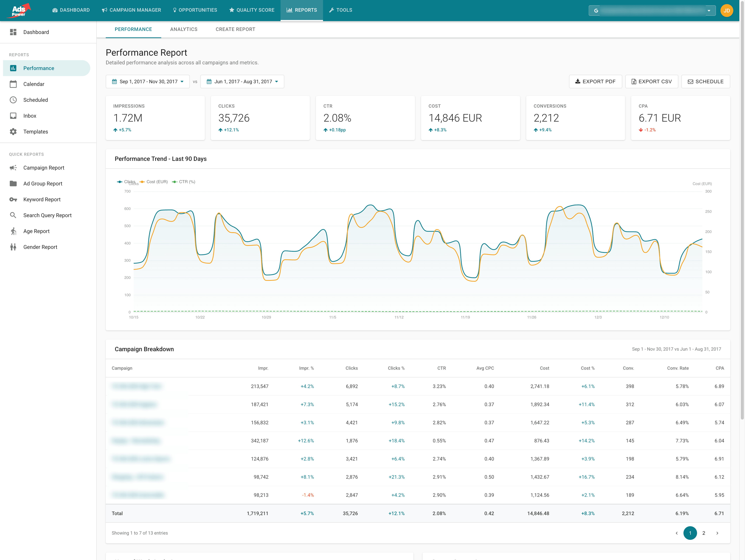Open the Inbox from the sidebar
The image size is (745, 560).
(x=30, y=116)
